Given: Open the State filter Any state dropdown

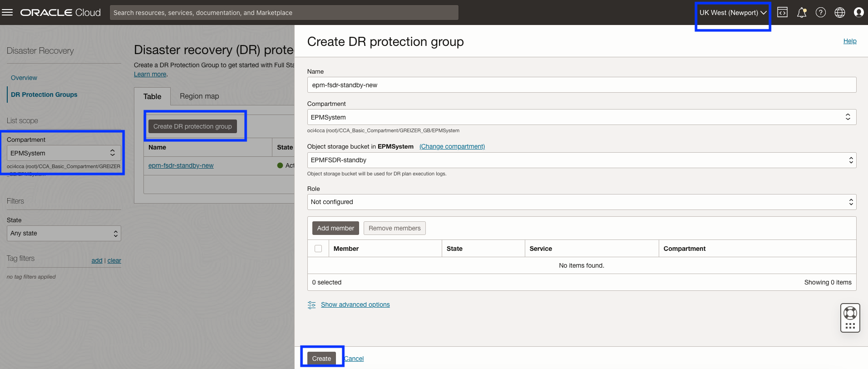Looking at the screenshot, I should tap(64, 234).
